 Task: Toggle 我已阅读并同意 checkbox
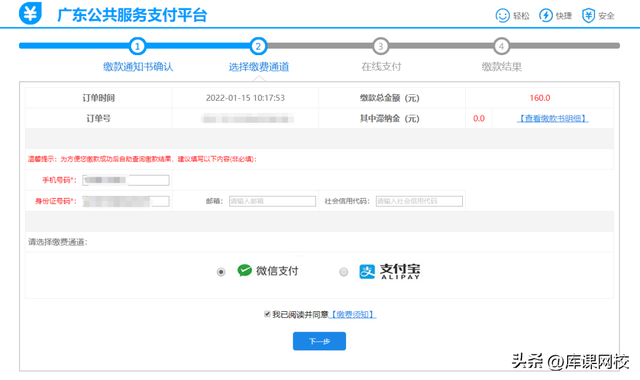click(267, 314)
